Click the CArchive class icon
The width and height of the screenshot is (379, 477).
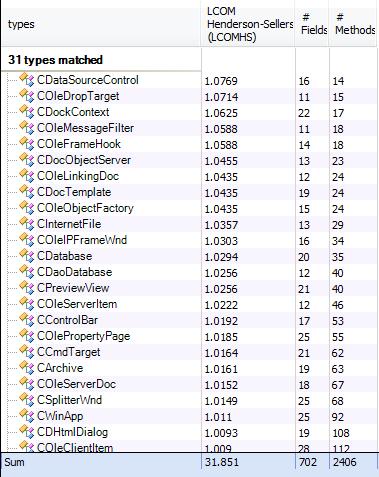pyautogui.click(x=27, y=368)
